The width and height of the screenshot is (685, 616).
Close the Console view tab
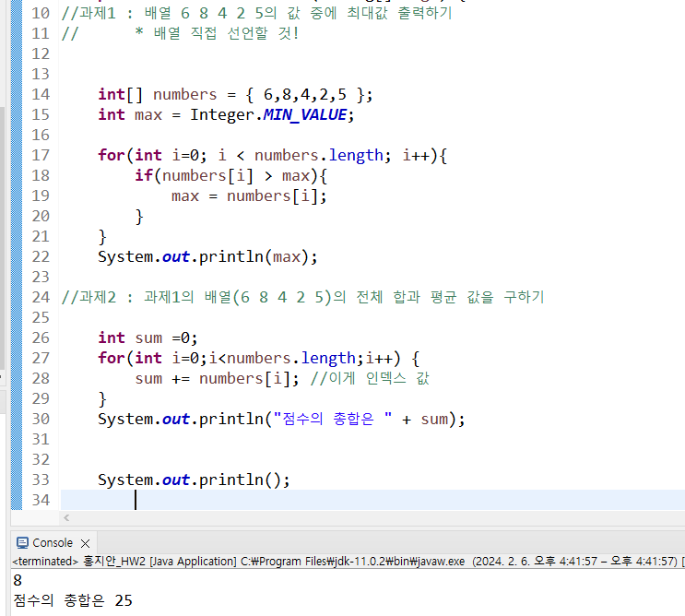(x=85, y=543)
